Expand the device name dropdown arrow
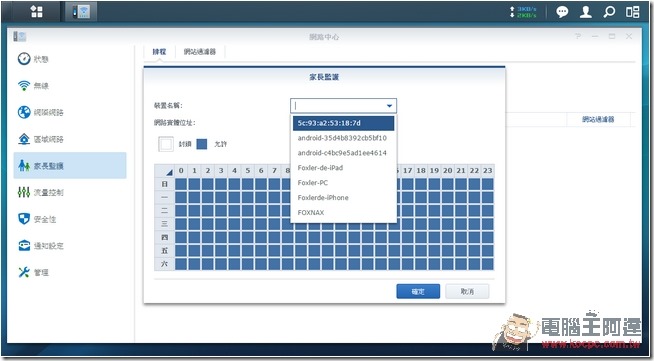The image size is (654, 361). (389, 106)
